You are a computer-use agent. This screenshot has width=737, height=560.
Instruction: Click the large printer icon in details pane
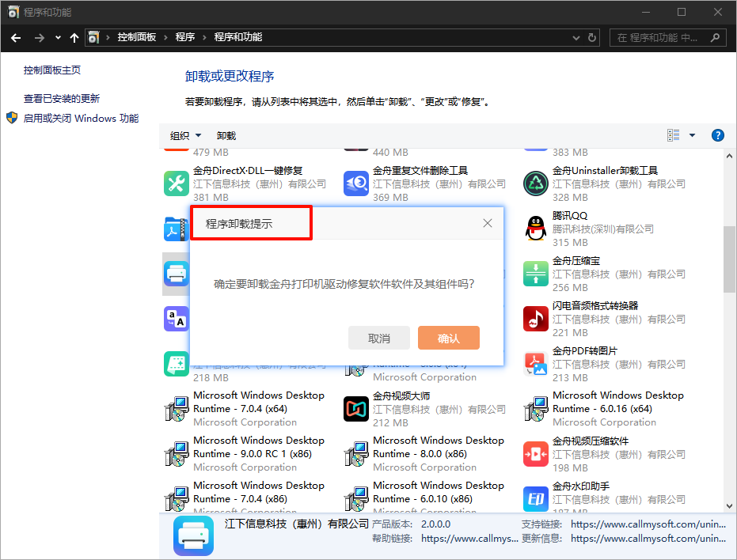coord(193,535)
